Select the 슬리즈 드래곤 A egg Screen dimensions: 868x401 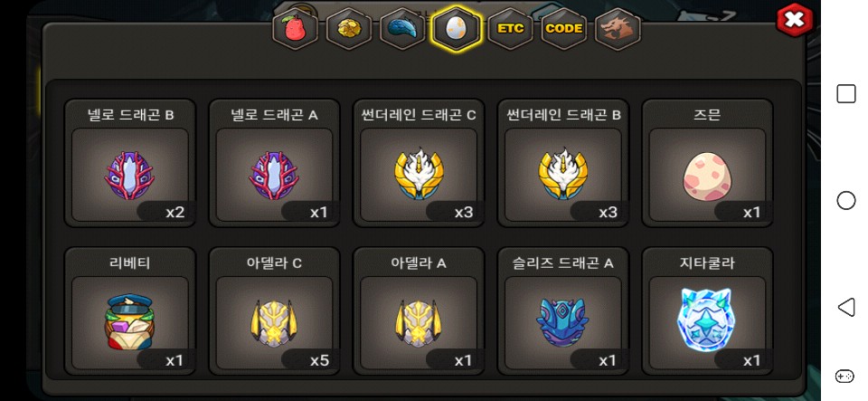point(563,311)
